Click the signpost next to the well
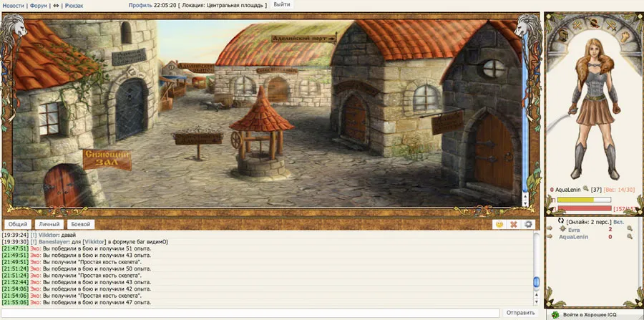Screen dimensions: 644x320 198,139
